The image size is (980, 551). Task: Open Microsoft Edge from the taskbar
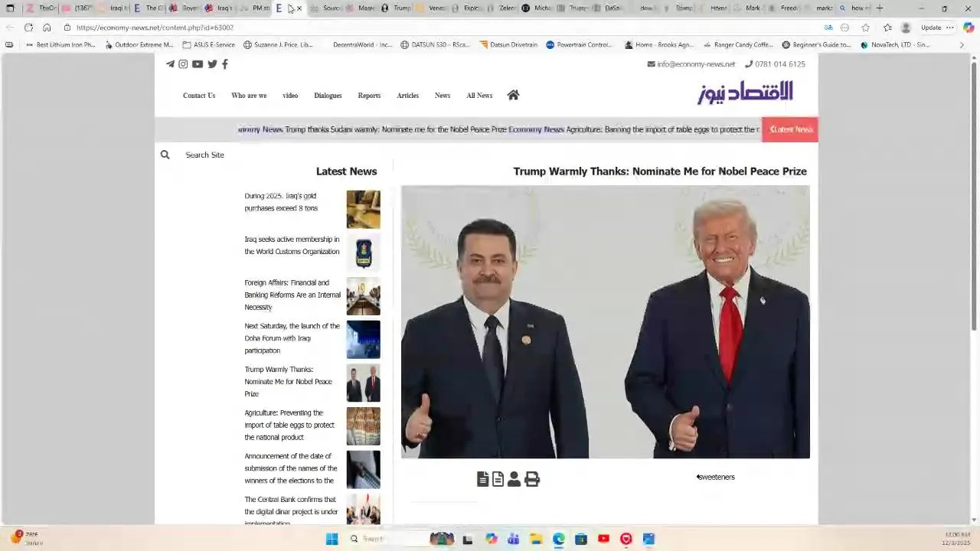(x=559, y=539)
